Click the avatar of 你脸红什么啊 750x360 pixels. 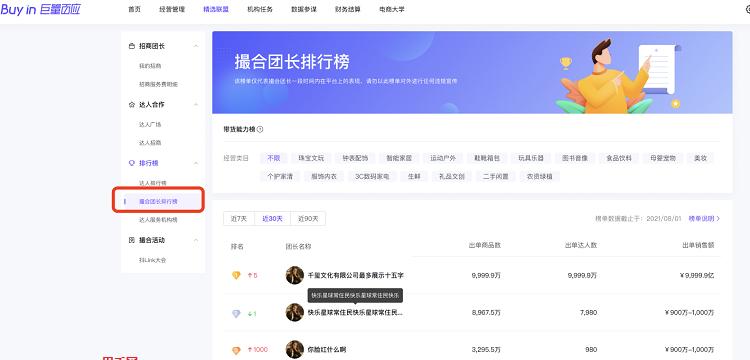pos(295,349)
